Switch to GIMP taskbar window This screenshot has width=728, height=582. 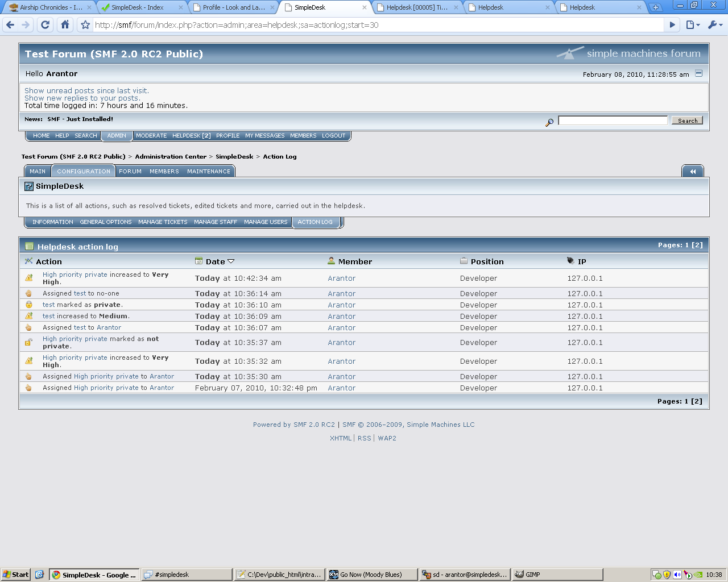point(557,575)
